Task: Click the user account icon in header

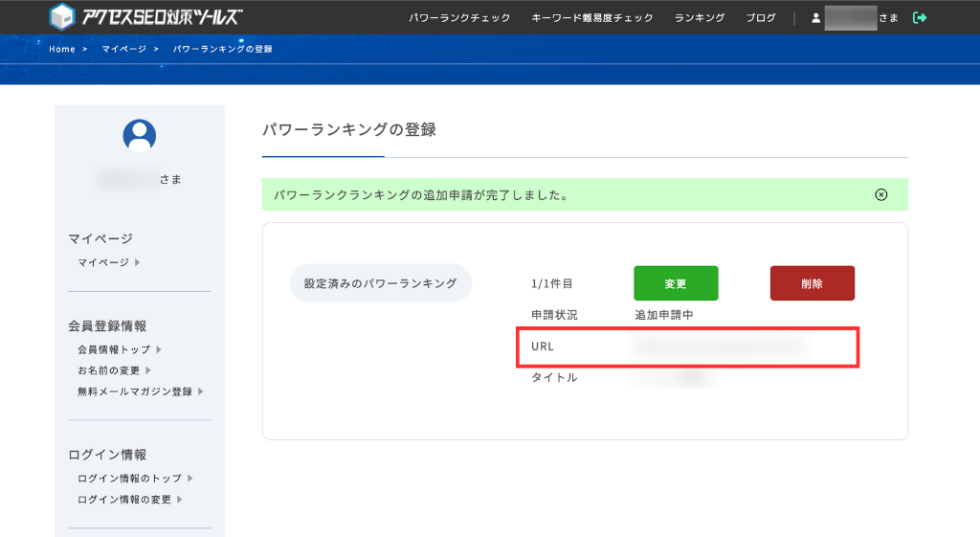Action: [816, 17]
